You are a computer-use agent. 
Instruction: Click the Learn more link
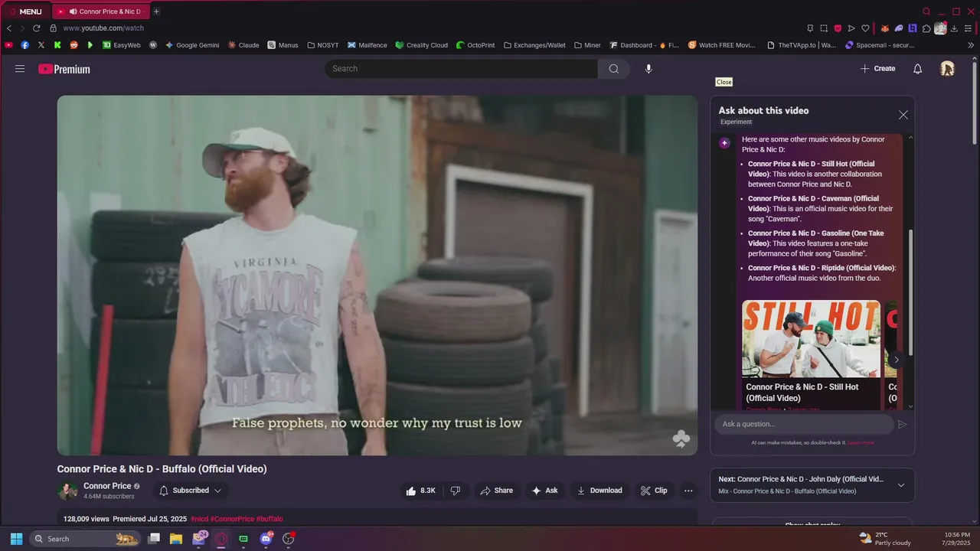(861, 443)
